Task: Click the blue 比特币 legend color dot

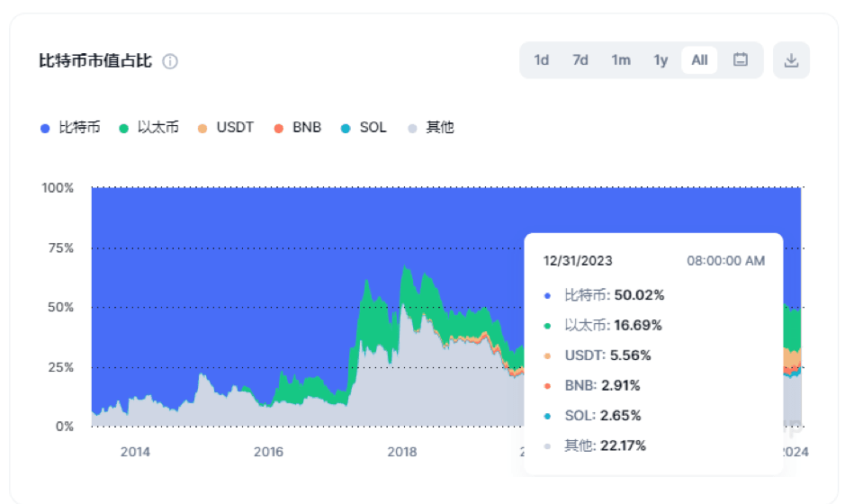Action: [x=45, y=129]
